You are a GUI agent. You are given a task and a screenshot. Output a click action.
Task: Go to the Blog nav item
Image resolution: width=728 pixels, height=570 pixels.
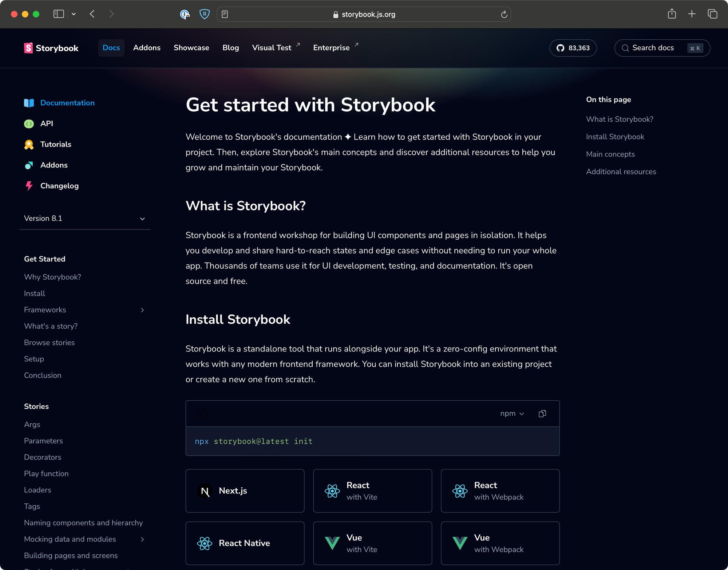tap(230, 48)
